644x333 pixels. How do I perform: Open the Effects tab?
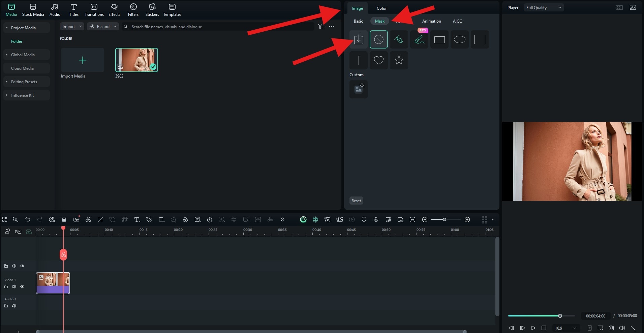(x=114, y=10)
